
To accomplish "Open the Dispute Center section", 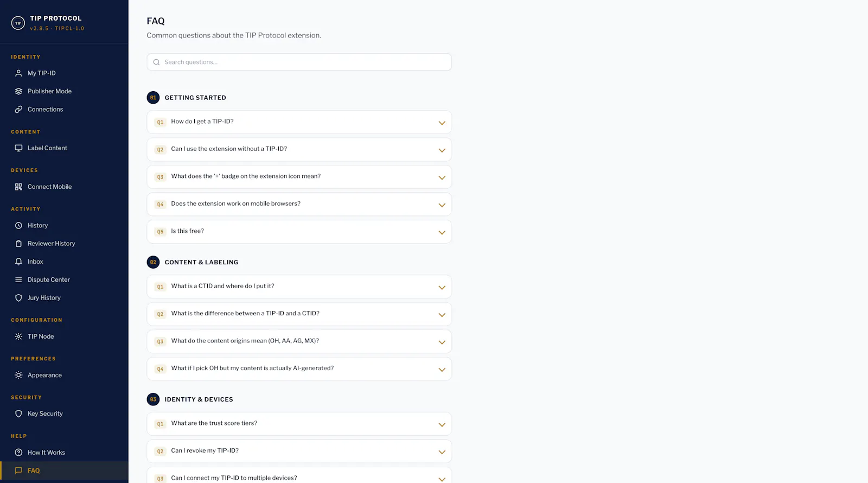I will (64, 280).
